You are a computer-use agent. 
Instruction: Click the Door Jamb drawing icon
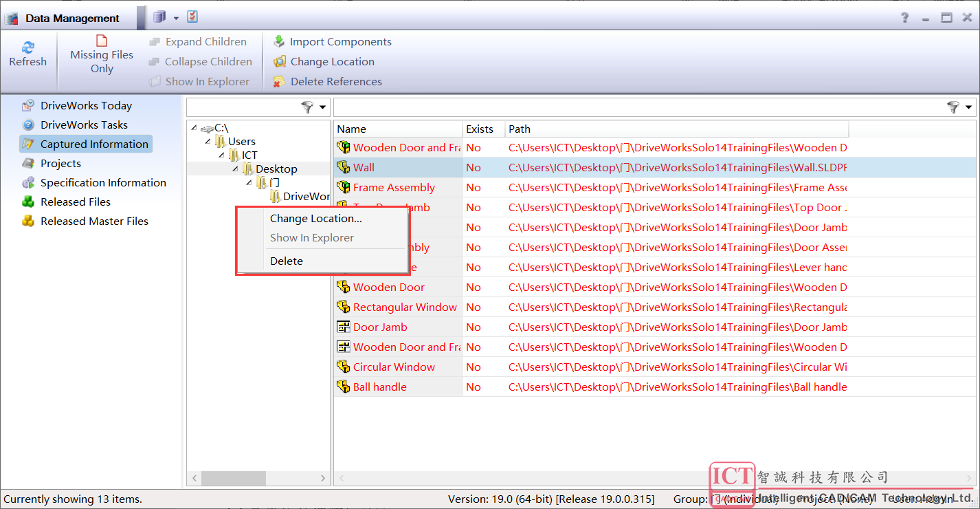[x=344, y=327]
